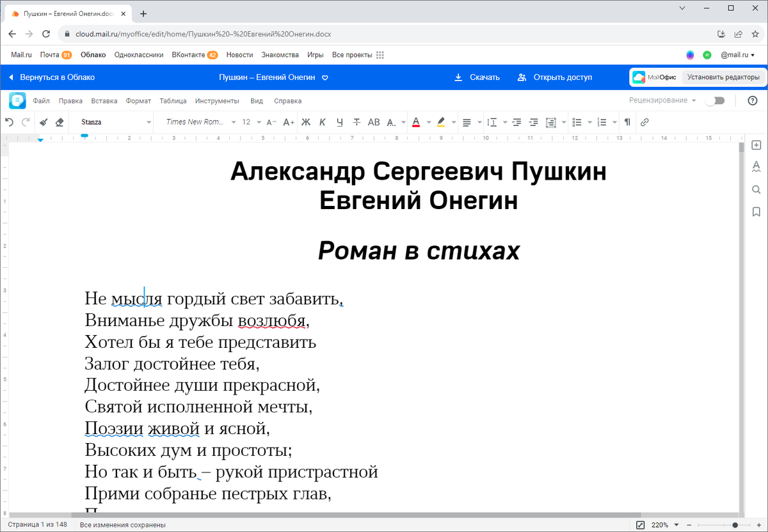This screenshot has height=532, width=768.
Task: Clear formatting with the eraser icon
Action: [60, 121]
